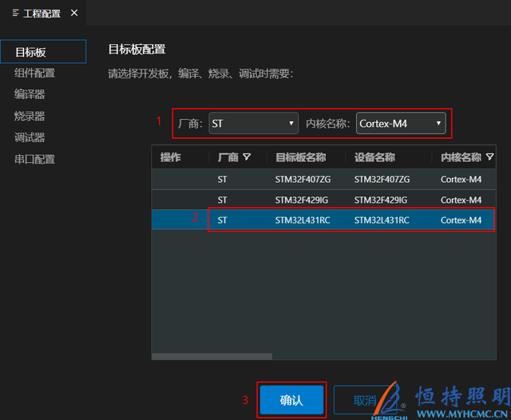Image resolution: width=511 pixels, height=420 pixels.
Task: Select the 工程配置 tab title
Action: 42,14
